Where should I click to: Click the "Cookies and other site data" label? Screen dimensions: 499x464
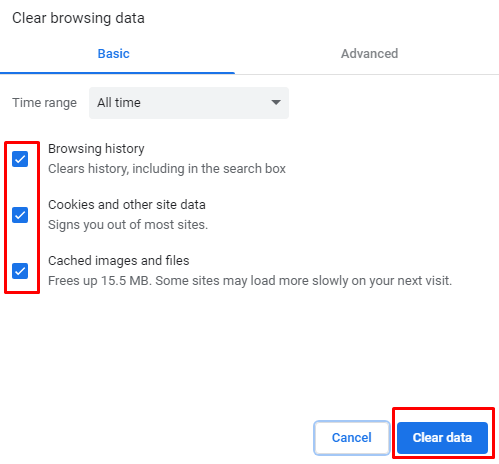[x=127, y=205]
